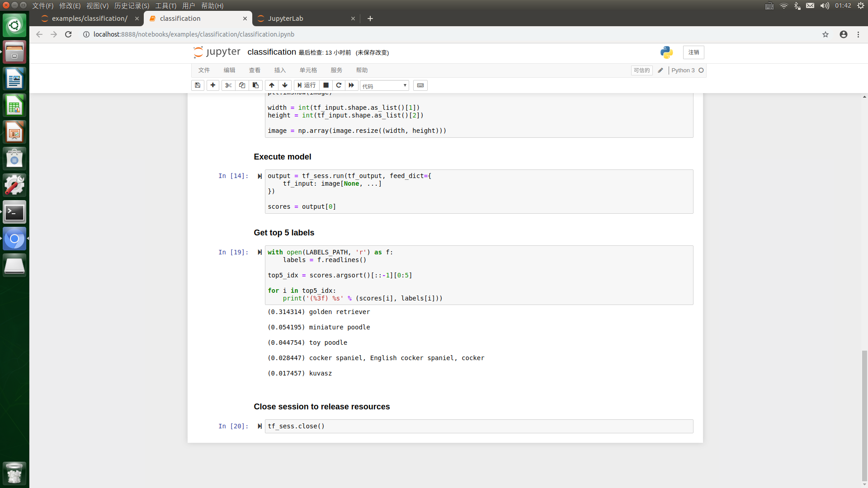Move the selected cell up
Image resolution: width=868 pixels, height=488 pixels.
click(272, 85)
